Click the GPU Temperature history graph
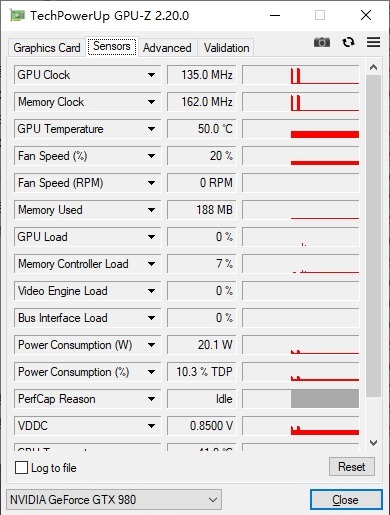390x515 pixels. [301, 129]
